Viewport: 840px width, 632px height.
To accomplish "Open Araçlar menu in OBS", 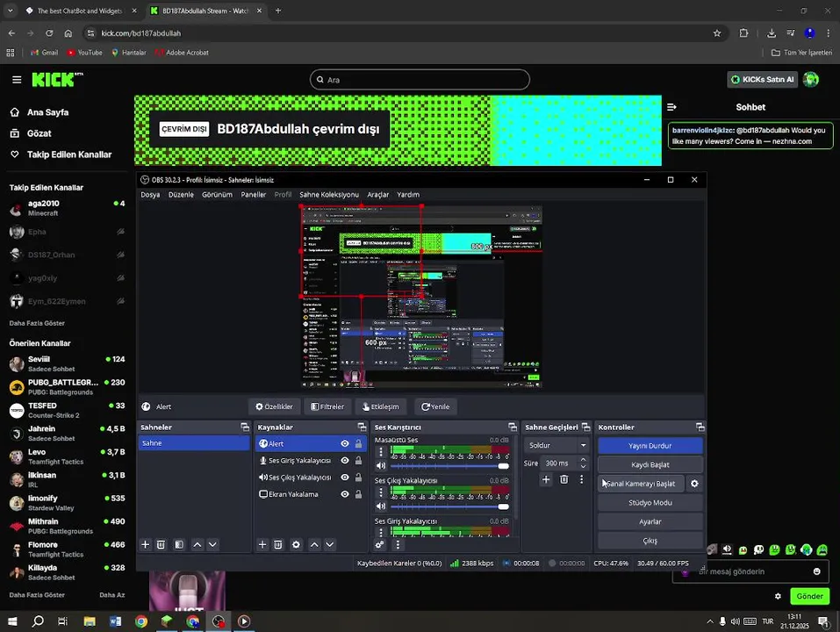I will [377, 194].
